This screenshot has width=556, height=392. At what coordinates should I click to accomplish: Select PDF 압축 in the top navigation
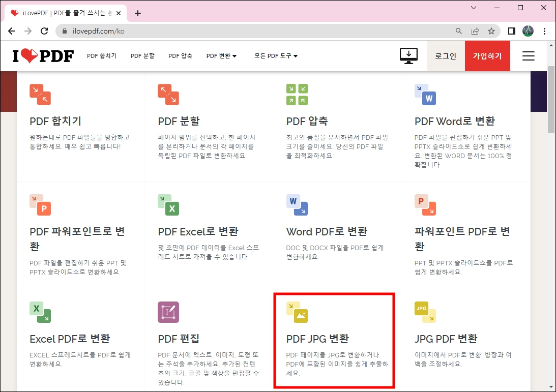point(180,56)
